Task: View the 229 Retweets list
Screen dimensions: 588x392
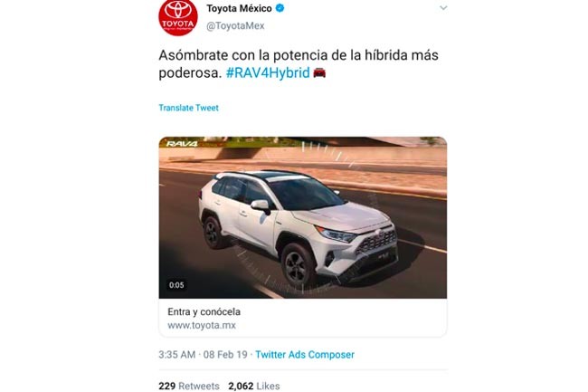Action: [189, 386]
